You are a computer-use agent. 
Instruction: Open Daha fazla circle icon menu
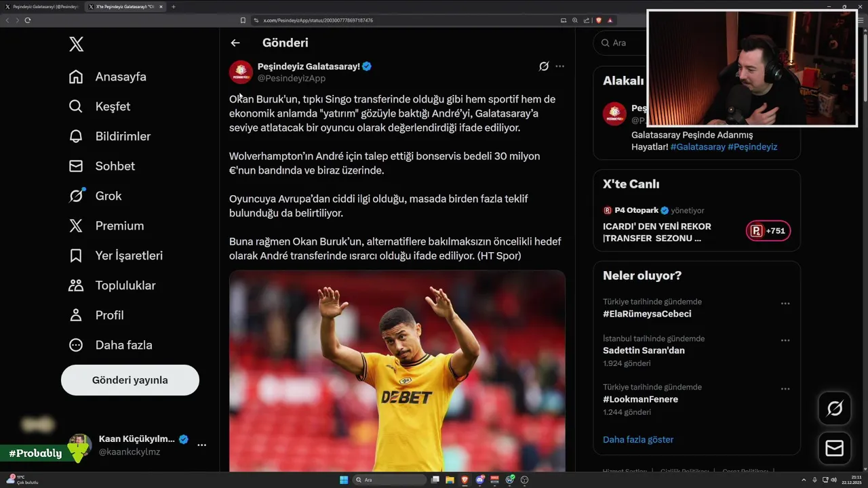(x=76, y=345)
